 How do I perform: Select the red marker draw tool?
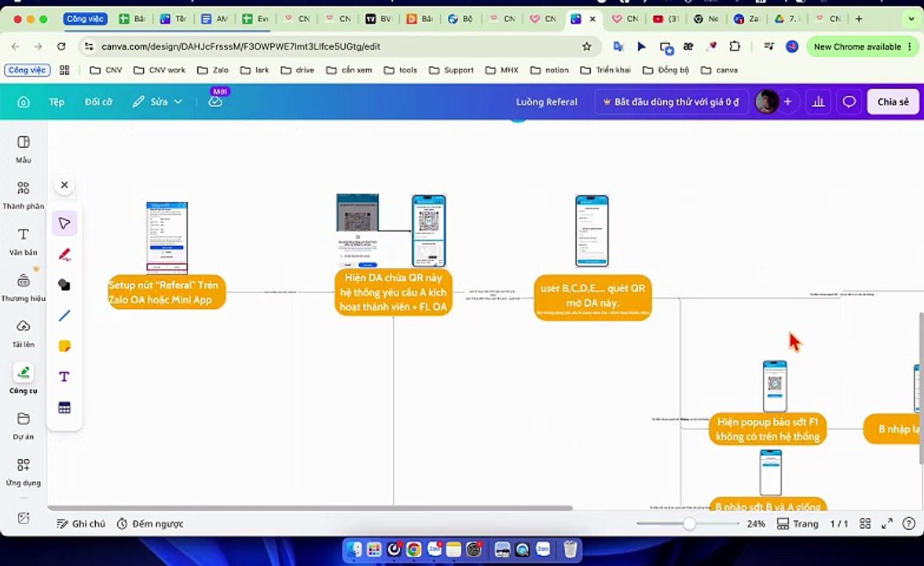click(64, 254)
